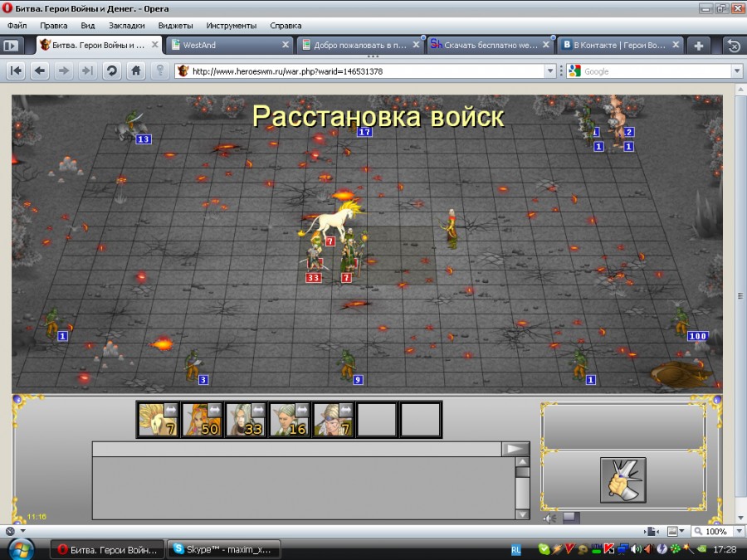747x560 pixels.
Task: Go forward to the next page
Action: 63,71
